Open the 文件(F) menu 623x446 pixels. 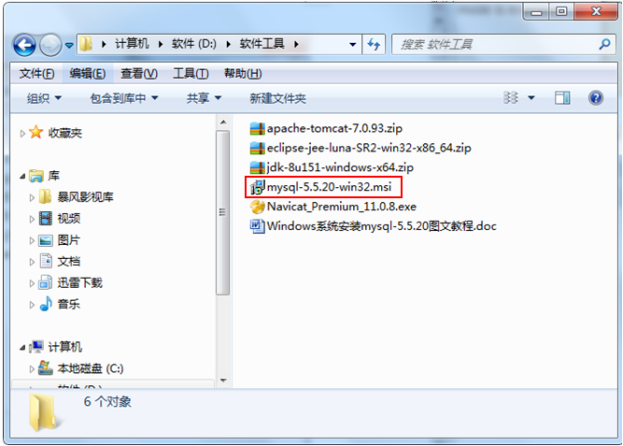point(37,73)
